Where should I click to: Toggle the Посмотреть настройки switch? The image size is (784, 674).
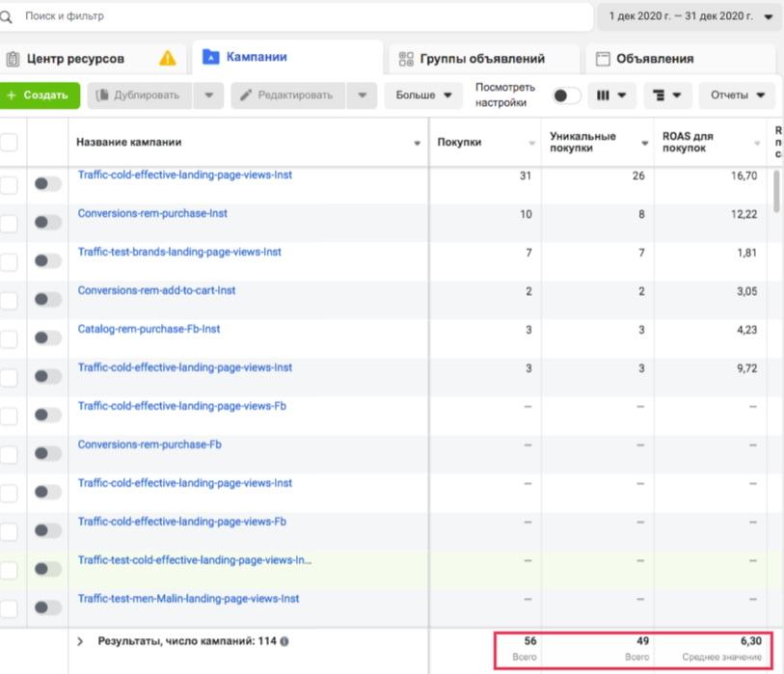[566, 95]
